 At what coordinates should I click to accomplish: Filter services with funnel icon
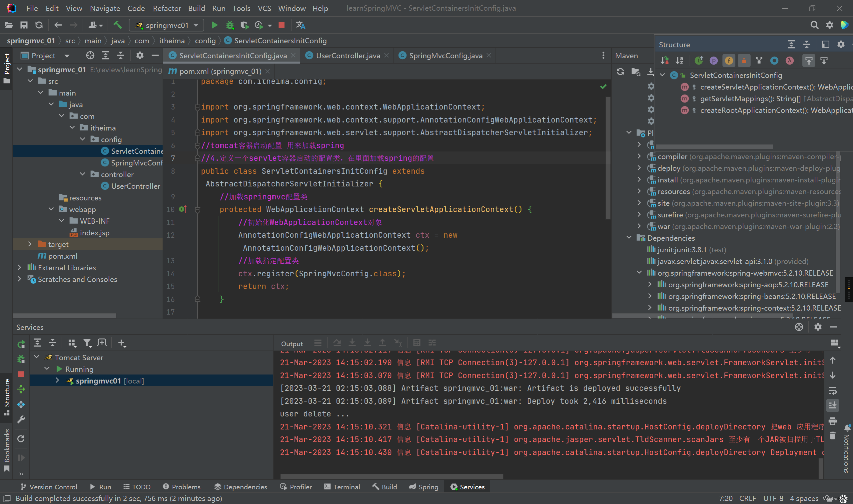point(87,343)
